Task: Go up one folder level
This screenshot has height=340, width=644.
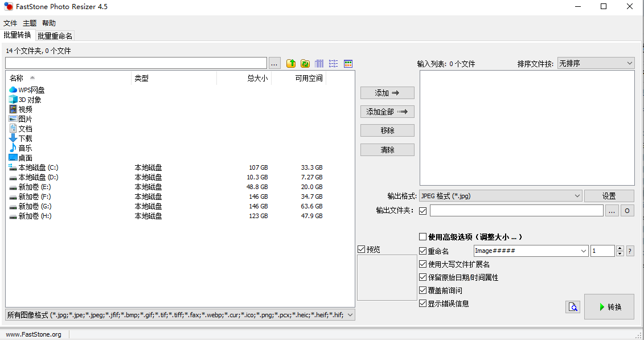Action: click(291, 63)
